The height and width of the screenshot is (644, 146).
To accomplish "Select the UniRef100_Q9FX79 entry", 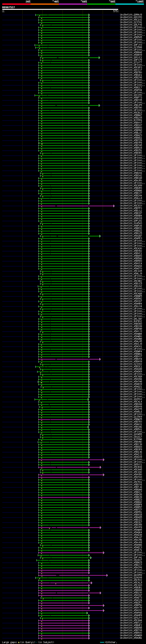I will point(131,60).
